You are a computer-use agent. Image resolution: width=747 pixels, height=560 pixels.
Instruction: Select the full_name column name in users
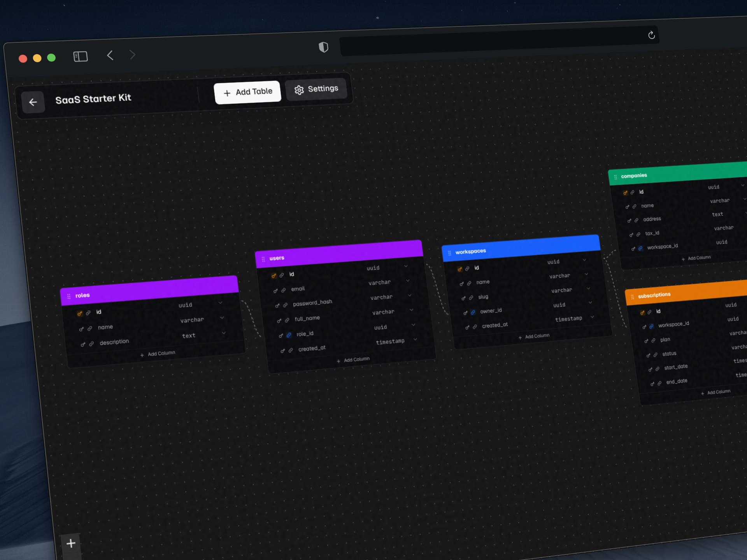(307, 318)
